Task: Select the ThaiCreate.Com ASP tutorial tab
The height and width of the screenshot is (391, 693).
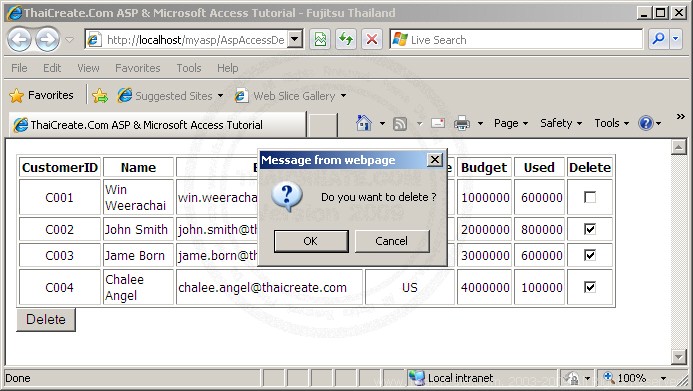Action: coord(157,125)
